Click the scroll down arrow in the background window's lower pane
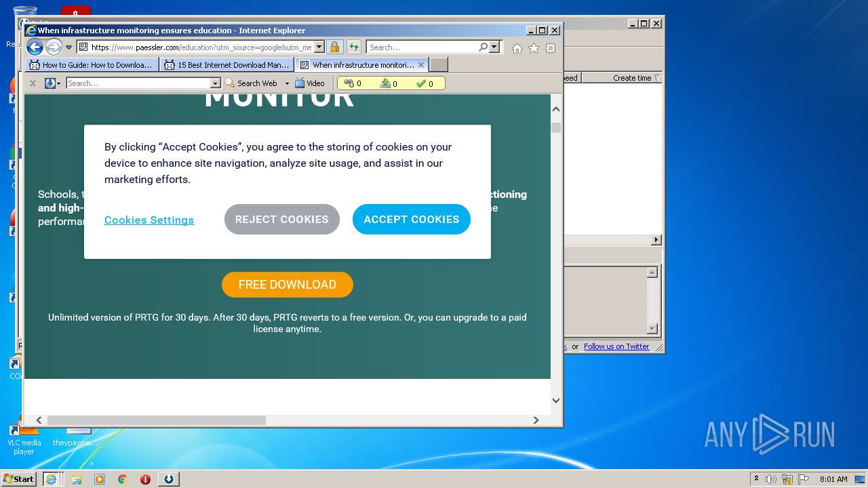This screenshot has width=868, height=488. [x=652, y=329]
